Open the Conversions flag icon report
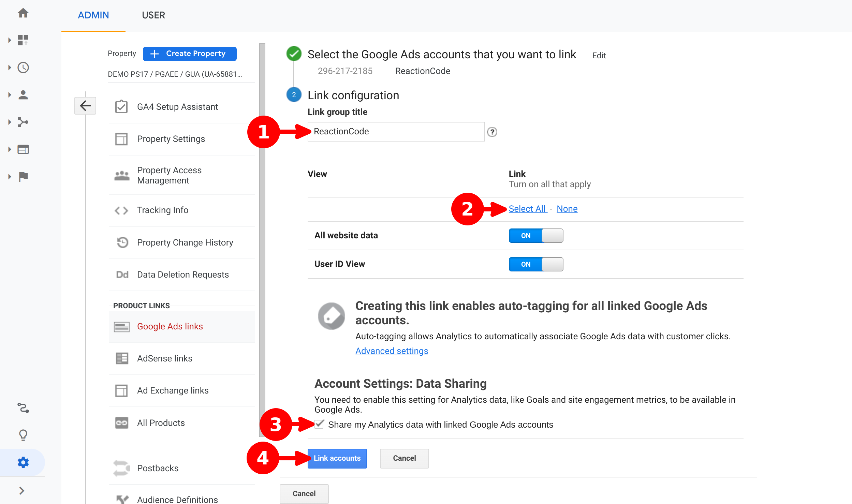The height and width of the screenshot is (504, 852). (x=23, y=177)
